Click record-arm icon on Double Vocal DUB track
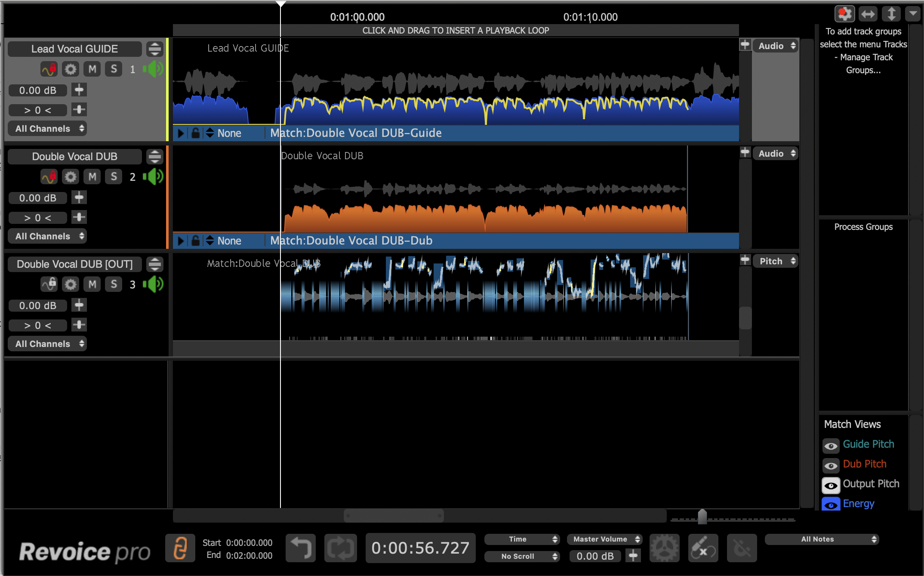 (x=49, y=177)
